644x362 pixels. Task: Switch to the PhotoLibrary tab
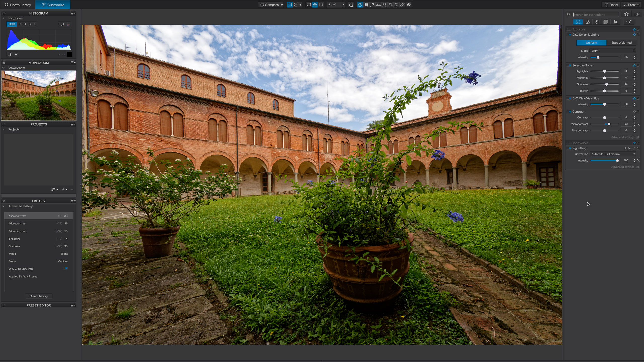(x=18, y=5)
